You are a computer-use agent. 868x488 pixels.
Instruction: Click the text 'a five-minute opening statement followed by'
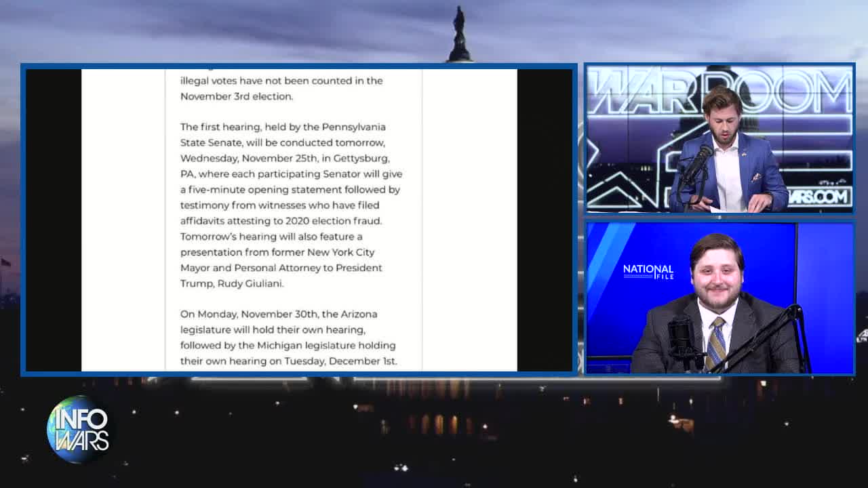pos(290,190)
